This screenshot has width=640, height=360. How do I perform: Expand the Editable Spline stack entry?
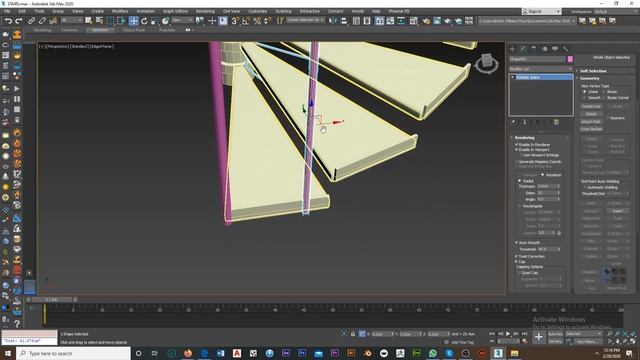[x=513, y=77]
